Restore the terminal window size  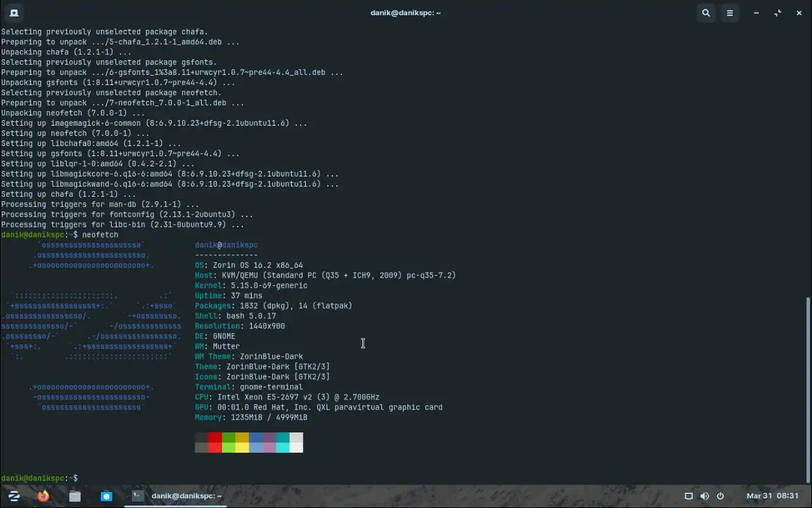[778, 13]
